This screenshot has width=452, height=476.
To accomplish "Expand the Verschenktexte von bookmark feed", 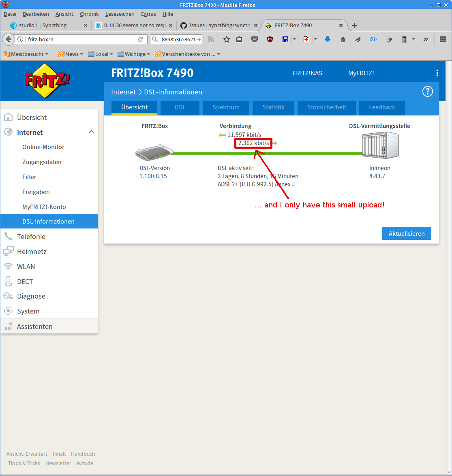I will click(x=188, y=54).
